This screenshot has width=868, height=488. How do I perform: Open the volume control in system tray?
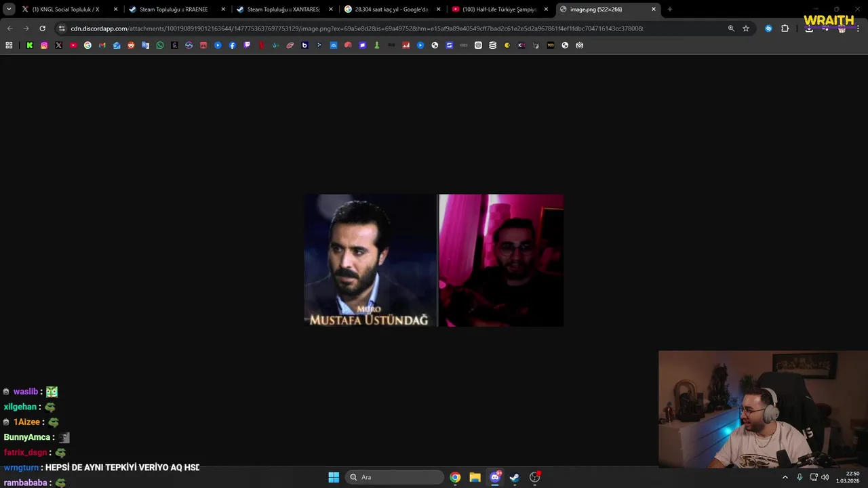tap(825, 477)
